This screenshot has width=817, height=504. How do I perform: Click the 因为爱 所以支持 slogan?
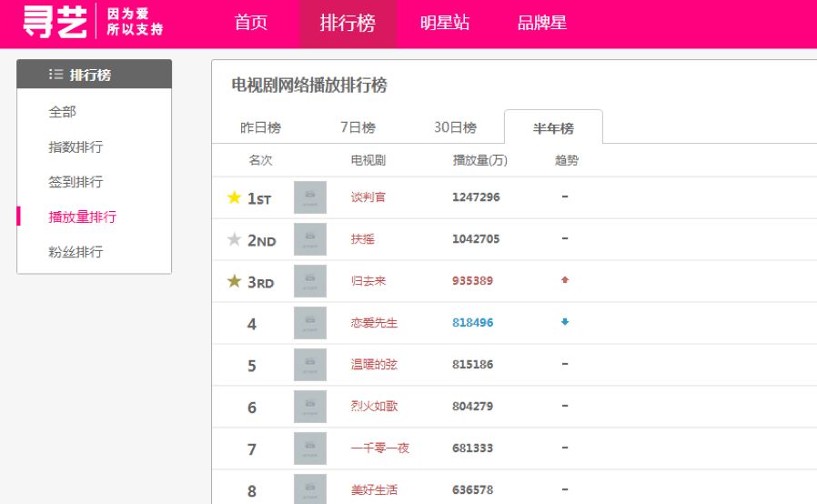135,21
